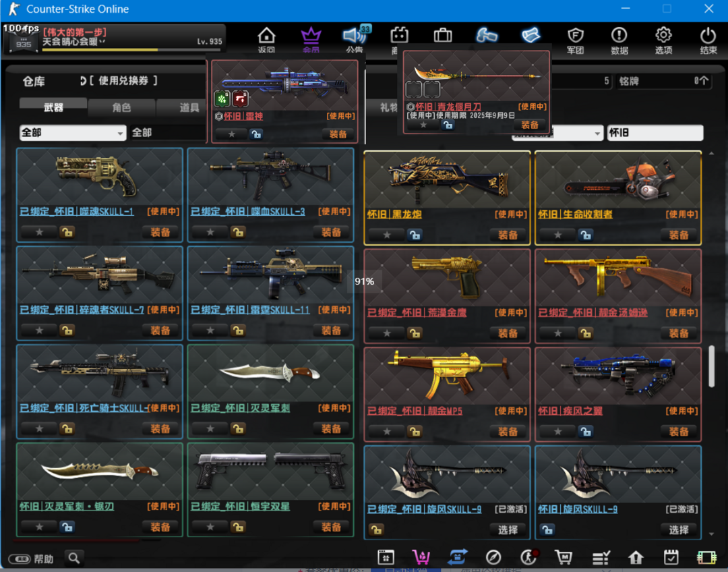Toggle lock icon on 生命收割者

[586, 235]
